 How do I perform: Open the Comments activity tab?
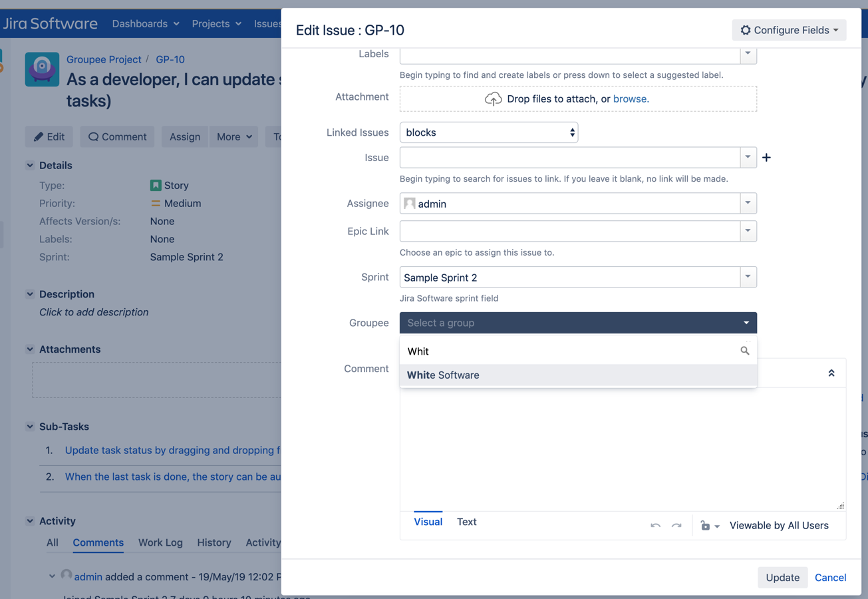point(98,542)
